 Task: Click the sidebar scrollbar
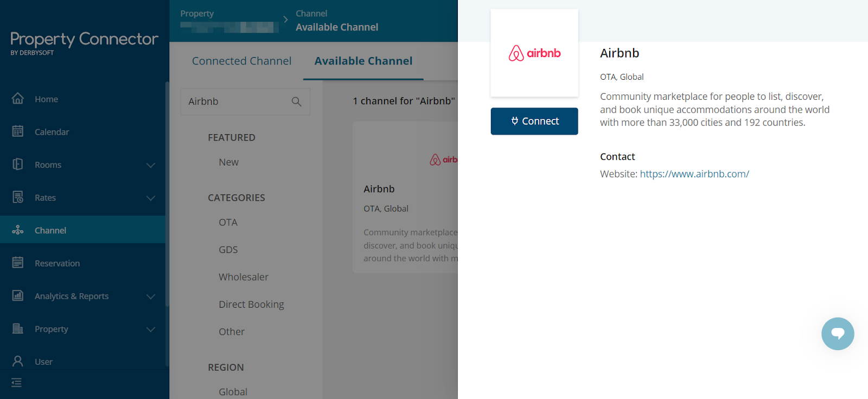[x=167, y=194]
